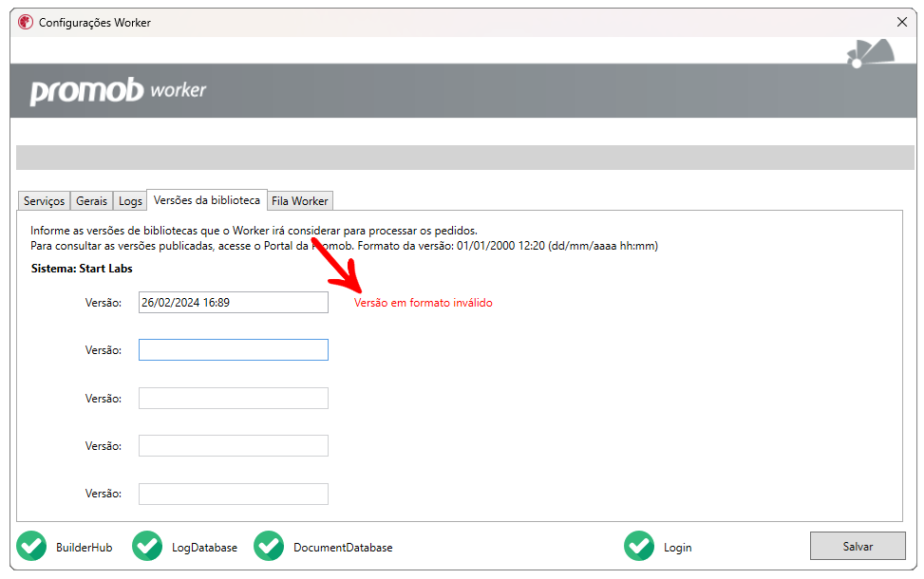Click the DocumentDatabase green check status icon

[x=269, y=546]
